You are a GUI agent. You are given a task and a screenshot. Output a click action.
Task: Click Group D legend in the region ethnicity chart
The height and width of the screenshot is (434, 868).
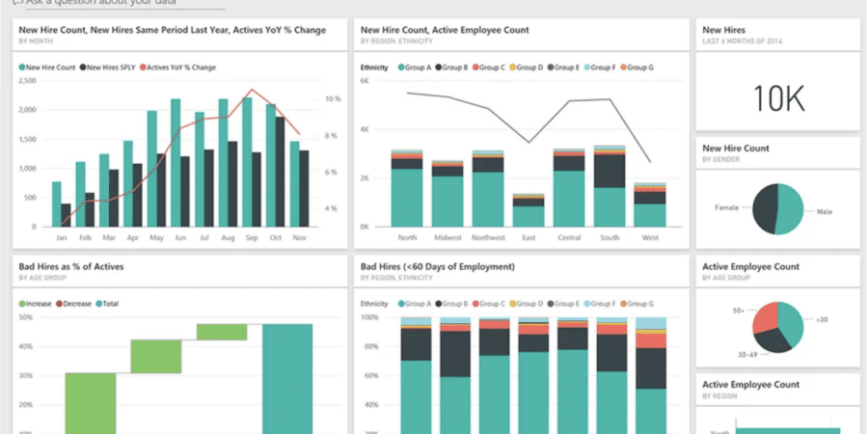click(x=526, y=68)
